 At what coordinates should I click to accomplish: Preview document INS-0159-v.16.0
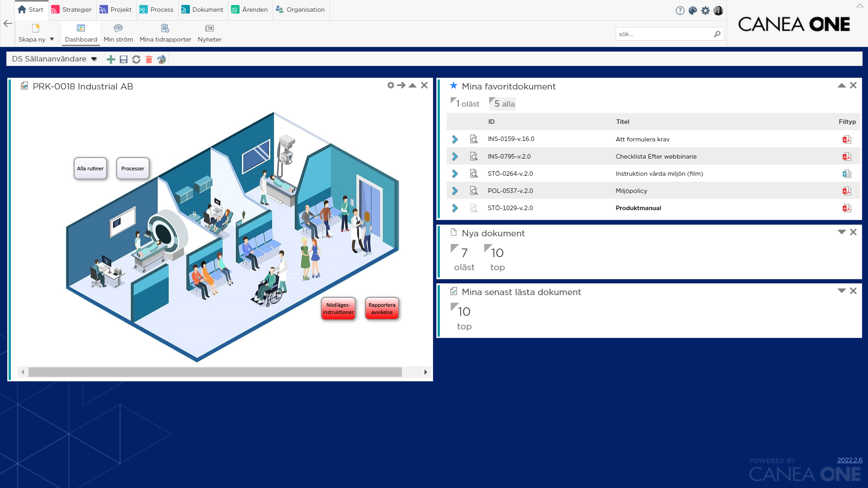point(473,139)
